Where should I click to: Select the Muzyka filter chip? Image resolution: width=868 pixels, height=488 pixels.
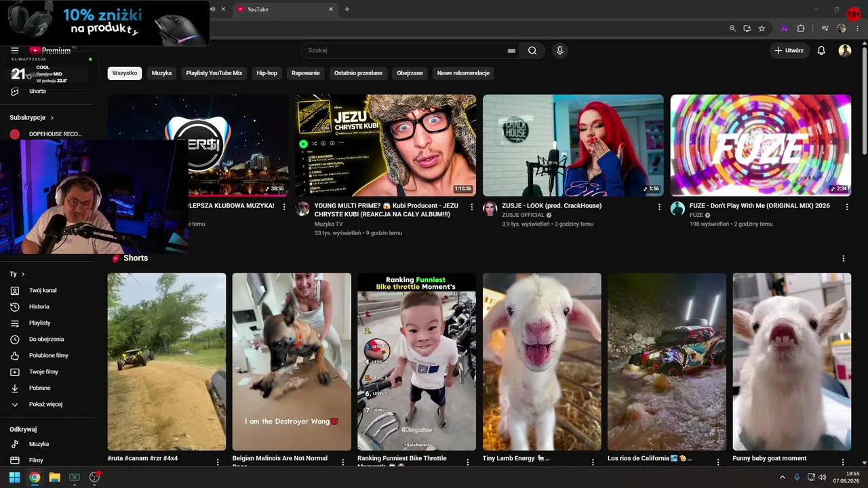(161, 73)
